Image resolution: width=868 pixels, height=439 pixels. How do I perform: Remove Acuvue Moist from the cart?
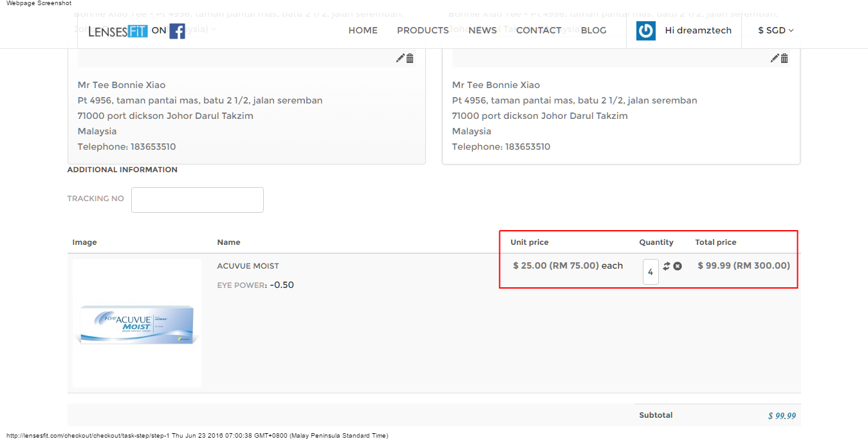(678, 266)
